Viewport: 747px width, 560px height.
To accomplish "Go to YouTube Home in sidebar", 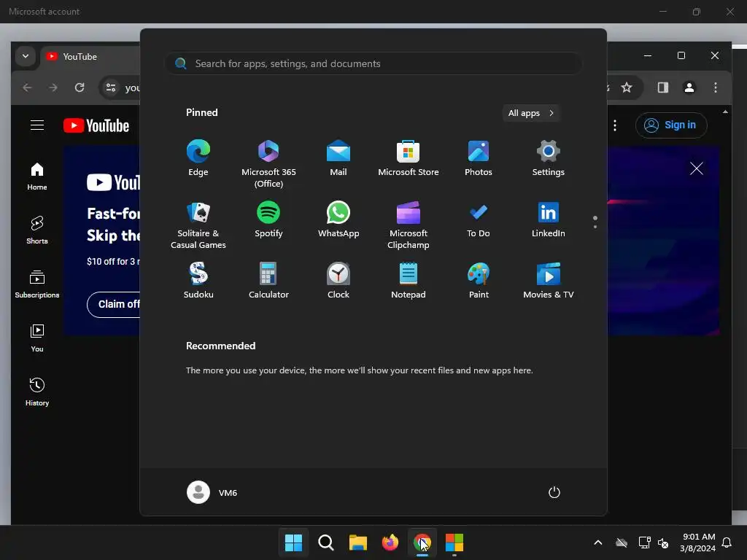I will click(x=37, y=176).
